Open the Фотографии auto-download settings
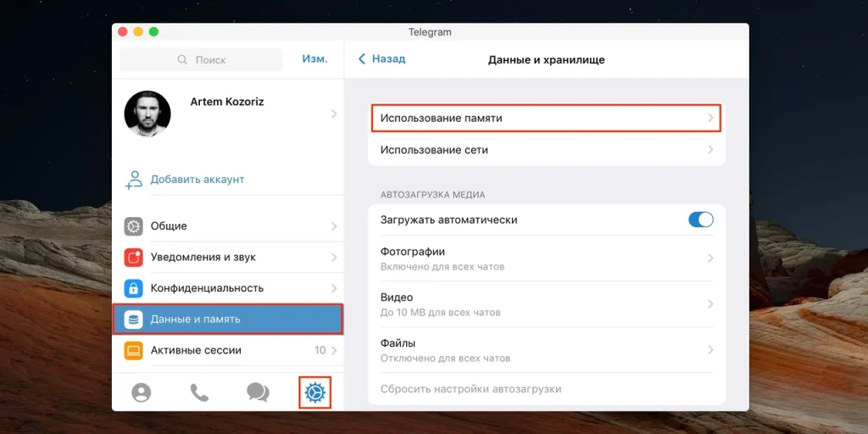 click(547, 259)
